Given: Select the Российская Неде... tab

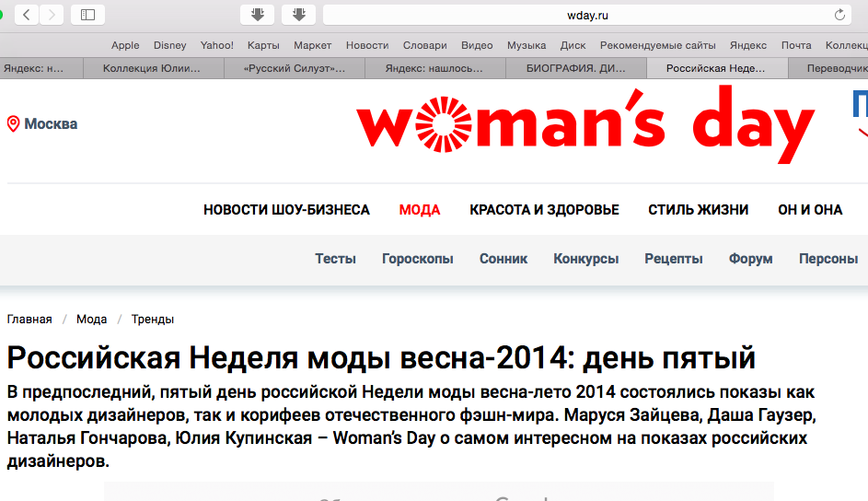Looking at the screenshot, I should tap(717, 68).
